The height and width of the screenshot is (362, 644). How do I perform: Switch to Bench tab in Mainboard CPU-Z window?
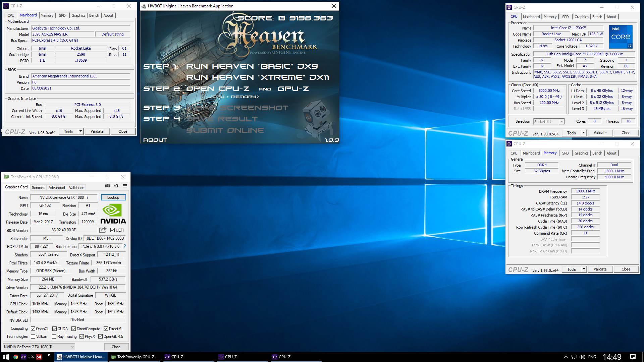pyautogui.click(x=94, y=15)
